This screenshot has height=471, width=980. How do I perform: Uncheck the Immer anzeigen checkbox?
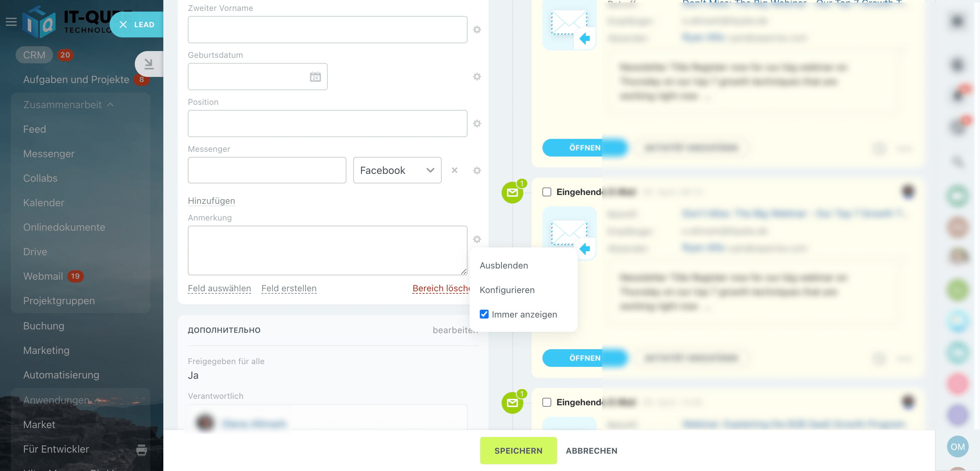click(484, 314)
